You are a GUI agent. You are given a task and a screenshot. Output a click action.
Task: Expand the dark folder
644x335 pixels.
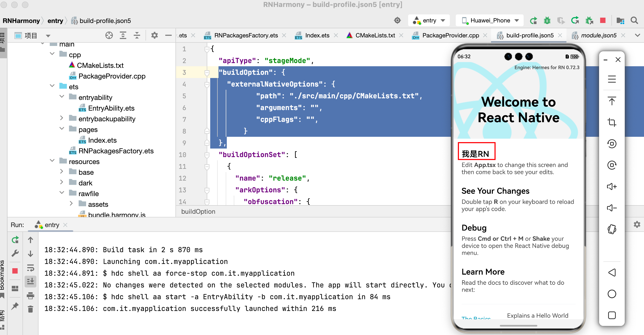click(x=62, y=182)
